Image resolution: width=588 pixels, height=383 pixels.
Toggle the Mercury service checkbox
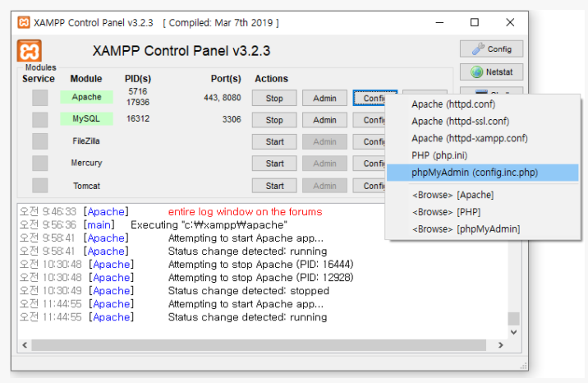pos(39,164)
